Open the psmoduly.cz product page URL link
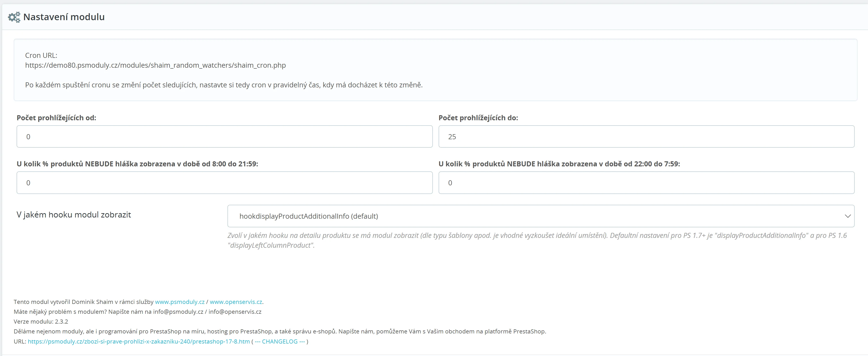Viewport: 868px width, 356px height. [x=138, y=342]
